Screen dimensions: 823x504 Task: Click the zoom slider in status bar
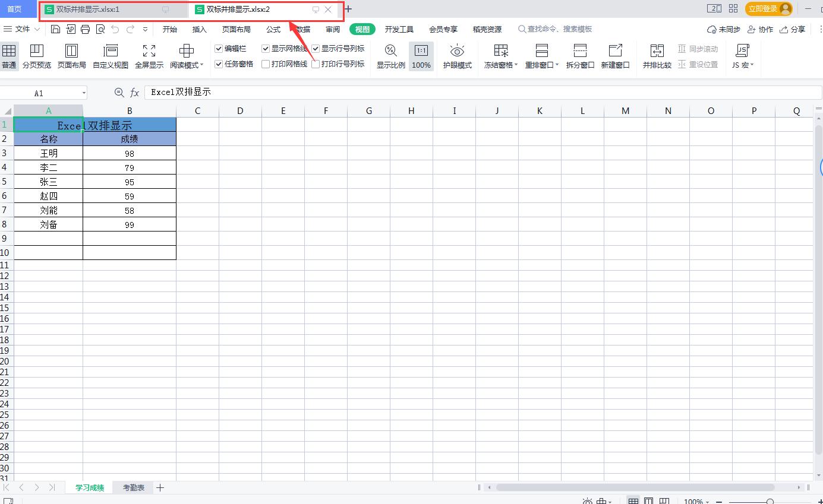(770, 502)
